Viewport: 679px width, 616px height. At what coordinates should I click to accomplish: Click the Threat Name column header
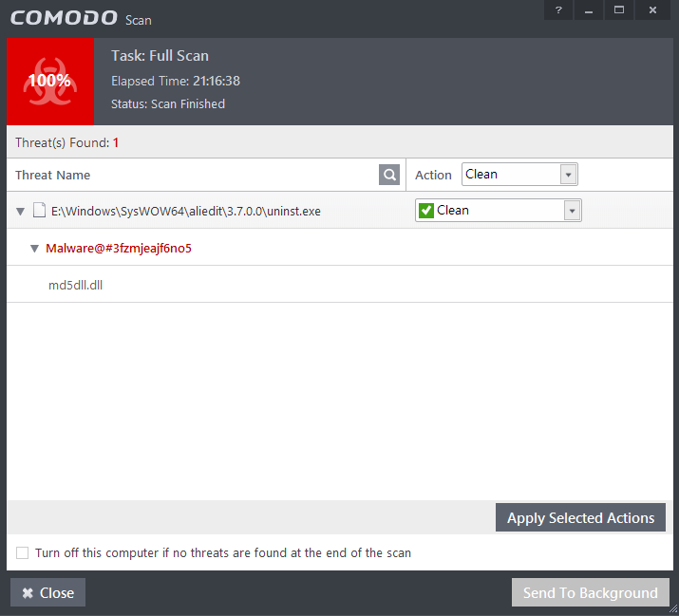[x=53, y=175]
